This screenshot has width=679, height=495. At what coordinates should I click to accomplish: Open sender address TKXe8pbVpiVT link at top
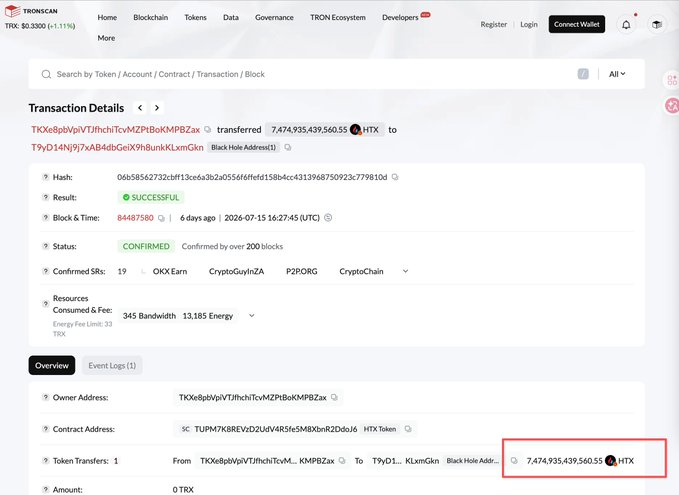[x=116, y=129]
